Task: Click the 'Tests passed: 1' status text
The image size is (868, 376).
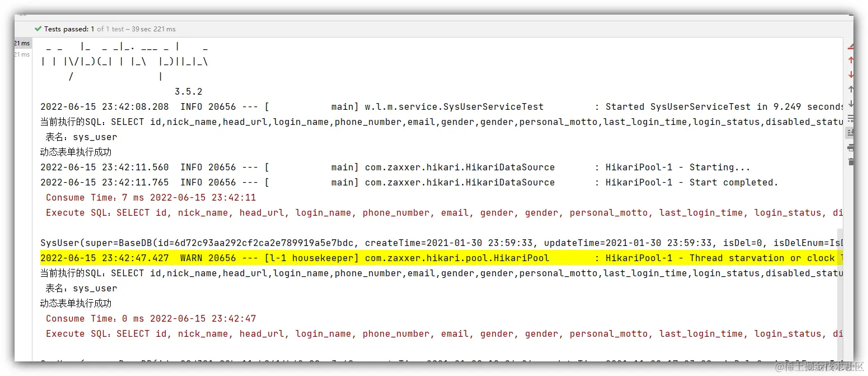Action: coord(69,29)
